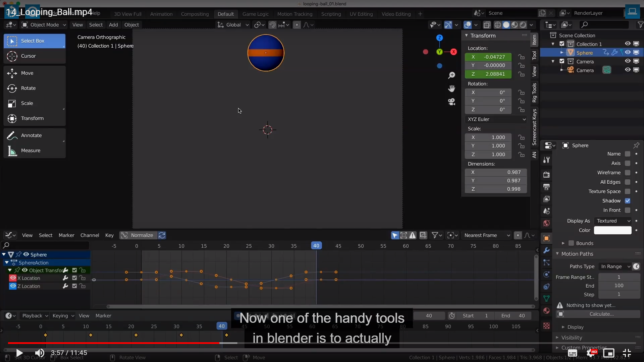Expand the Visibility panel
This screenshot has width=644, height=362.
pos(572,338)
